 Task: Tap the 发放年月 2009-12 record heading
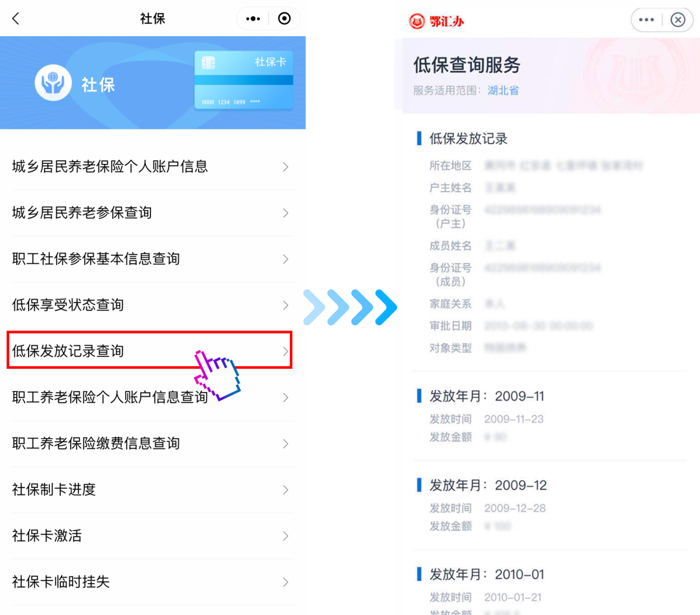[x=487, y=485]
